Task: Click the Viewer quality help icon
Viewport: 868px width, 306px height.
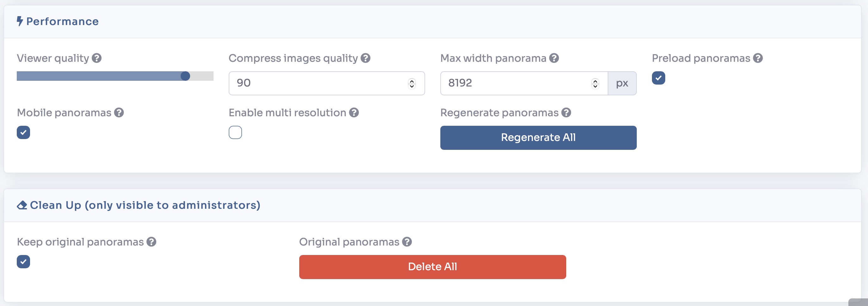Action: [97, 58]
